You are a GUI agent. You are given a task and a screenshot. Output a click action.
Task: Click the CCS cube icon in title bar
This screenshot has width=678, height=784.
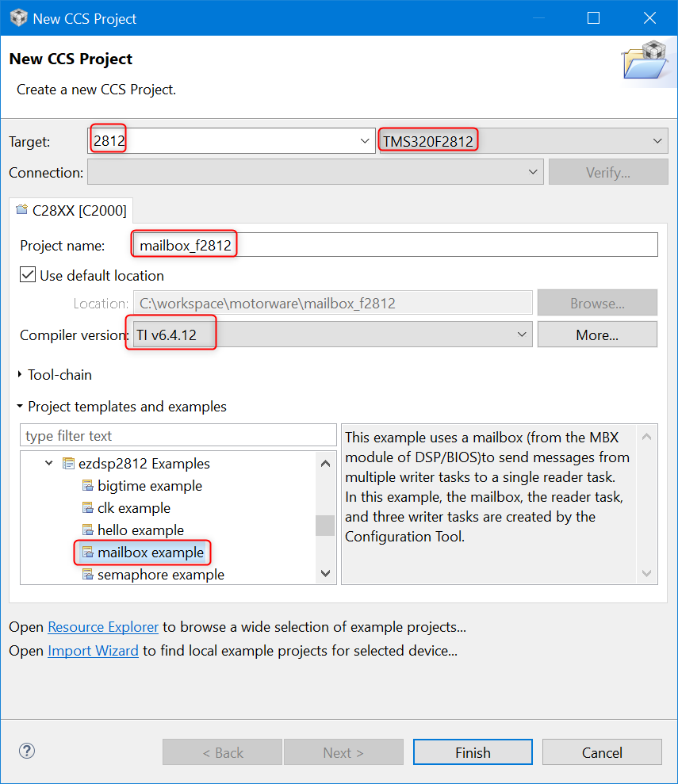19,18
